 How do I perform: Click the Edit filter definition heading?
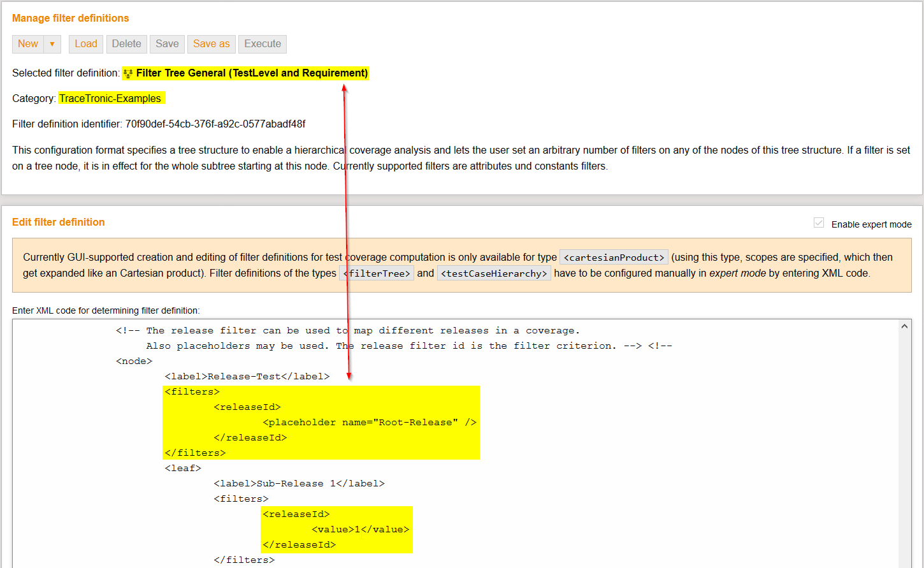coord(59,222)
